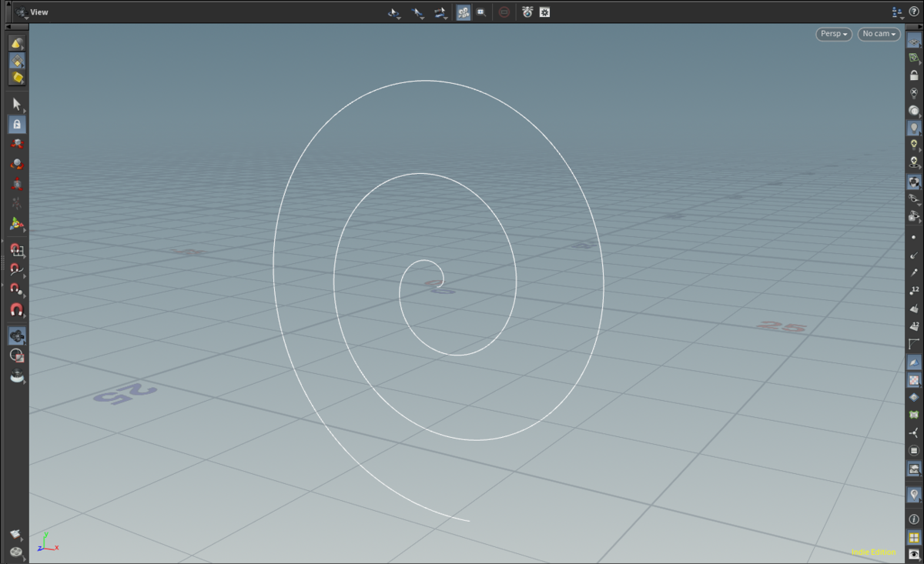Toggle display point trails icon
Viewport: 924px width, 564px height.
tap(914, 272)
